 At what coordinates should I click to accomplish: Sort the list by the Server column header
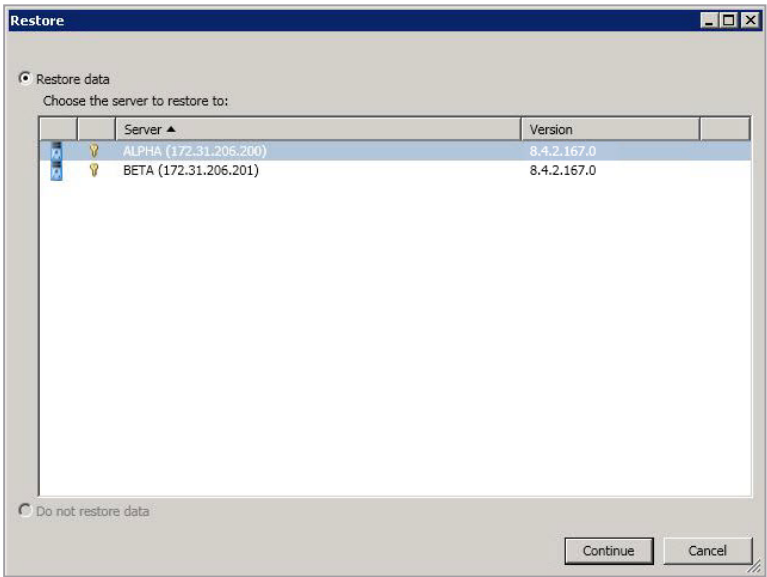click(318, 129)
